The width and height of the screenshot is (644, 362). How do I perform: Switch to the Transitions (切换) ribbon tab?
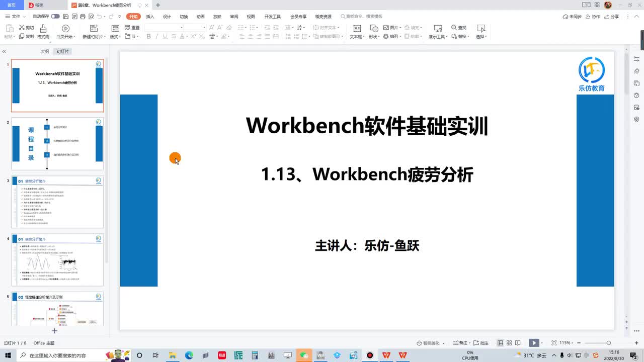click(184, 17)
